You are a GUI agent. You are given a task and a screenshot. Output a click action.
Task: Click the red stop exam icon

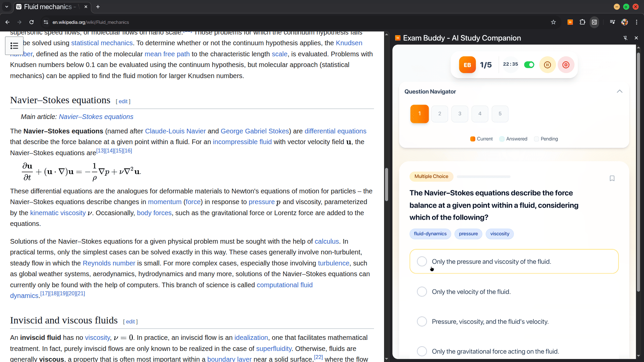point(566,65)
